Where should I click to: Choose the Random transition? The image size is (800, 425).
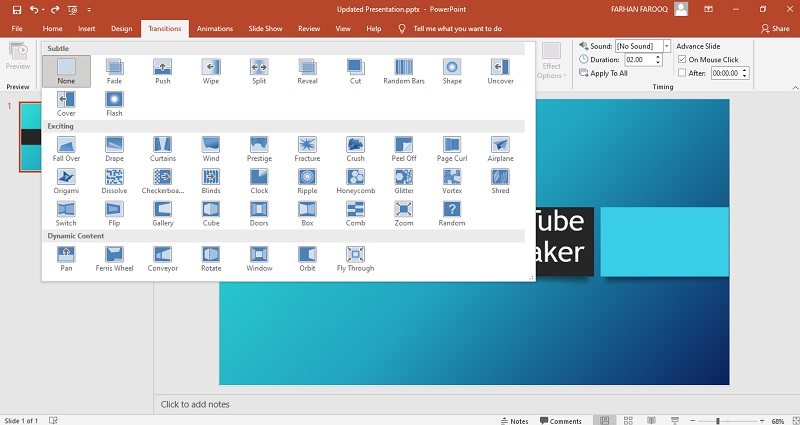(x=452, y=213)
